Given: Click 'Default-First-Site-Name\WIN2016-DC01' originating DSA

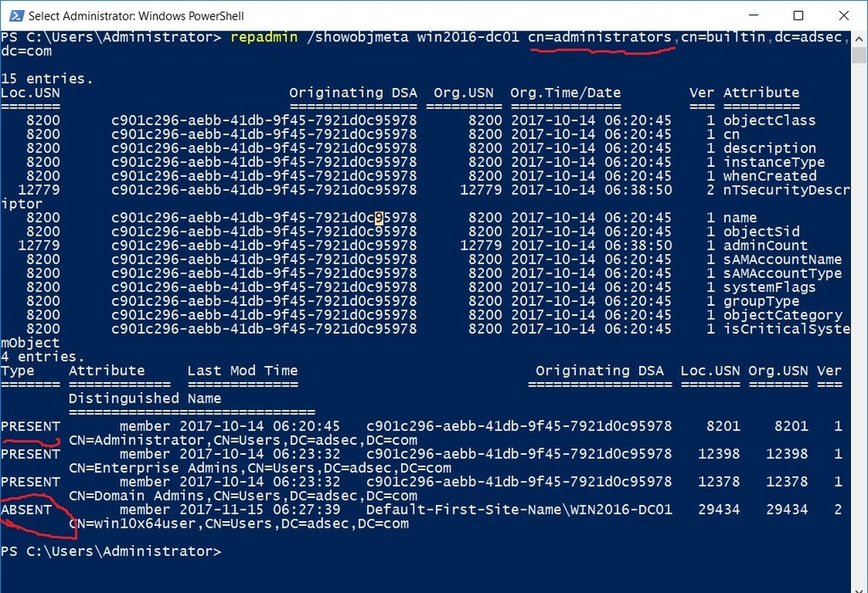Looking at the screenshot, I should pos(520,509).
